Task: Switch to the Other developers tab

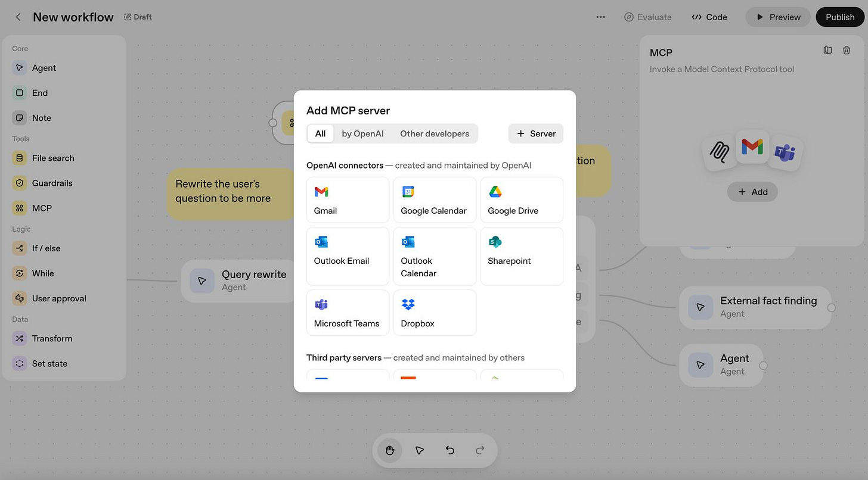Action: click(x=435, y=133)
